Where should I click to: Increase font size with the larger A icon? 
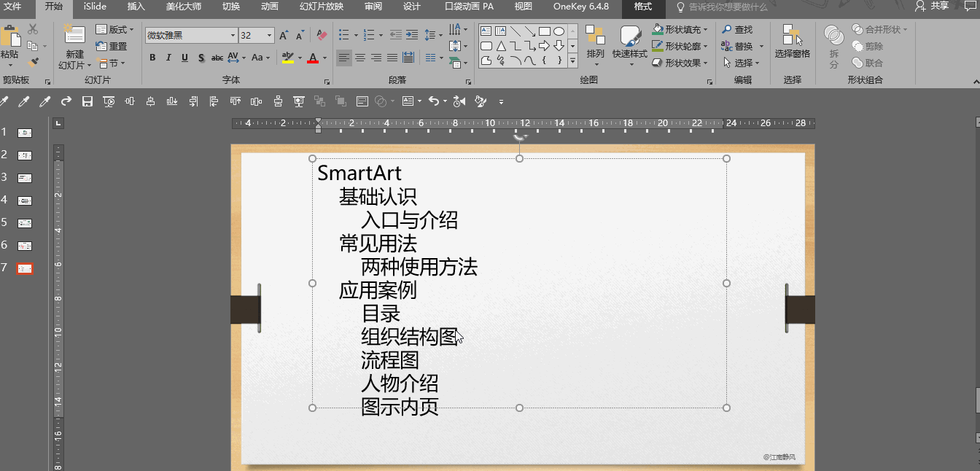(x=284, y=35)
